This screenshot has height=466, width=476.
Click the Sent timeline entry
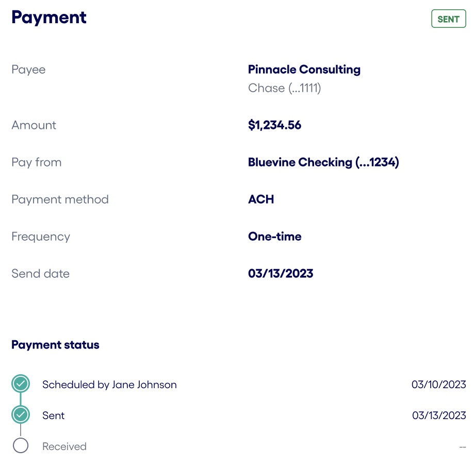click(x=53, y=415)
